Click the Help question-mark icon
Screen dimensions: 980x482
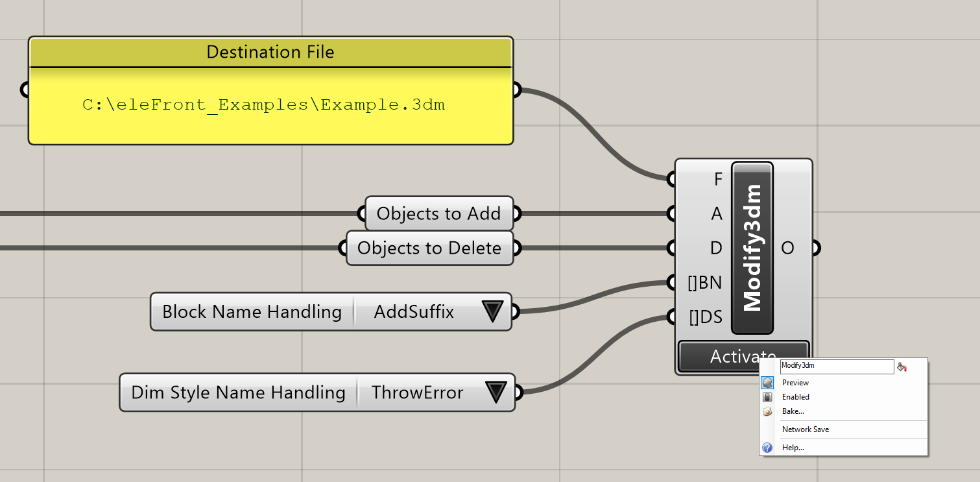(x=767, y=447)
